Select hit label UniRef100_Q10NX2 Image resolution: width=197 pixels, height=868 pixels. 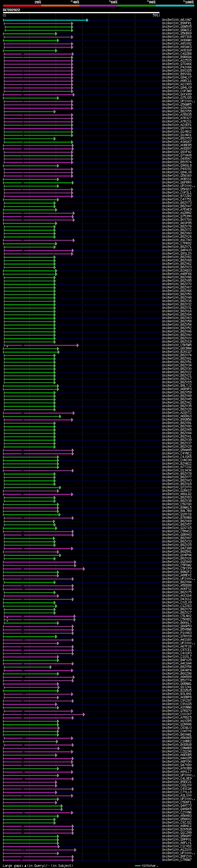[177, 131]
